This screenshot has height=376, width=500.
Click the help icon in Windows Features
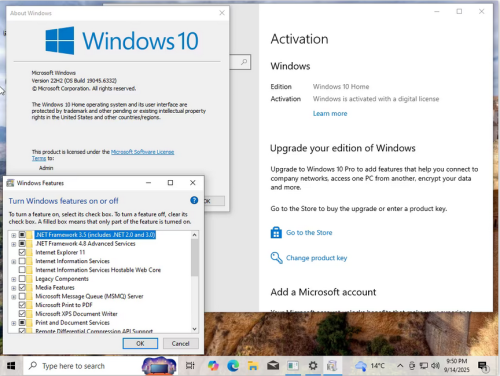[194, 200]
